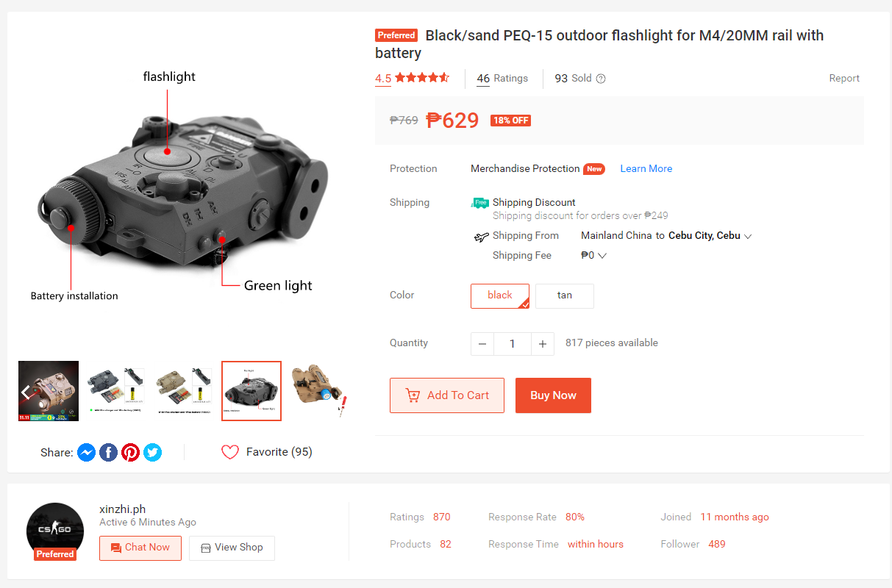
Task: Click the sold count help icon
Action: tap(601, 79)
